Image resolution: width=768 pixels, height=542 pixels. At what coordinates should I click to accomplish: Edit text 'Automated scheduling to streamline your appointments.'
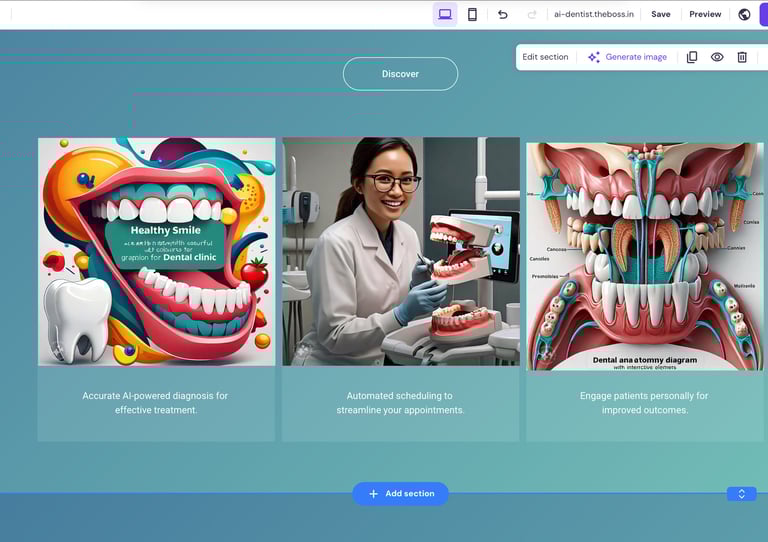click(x=400, y=402)
